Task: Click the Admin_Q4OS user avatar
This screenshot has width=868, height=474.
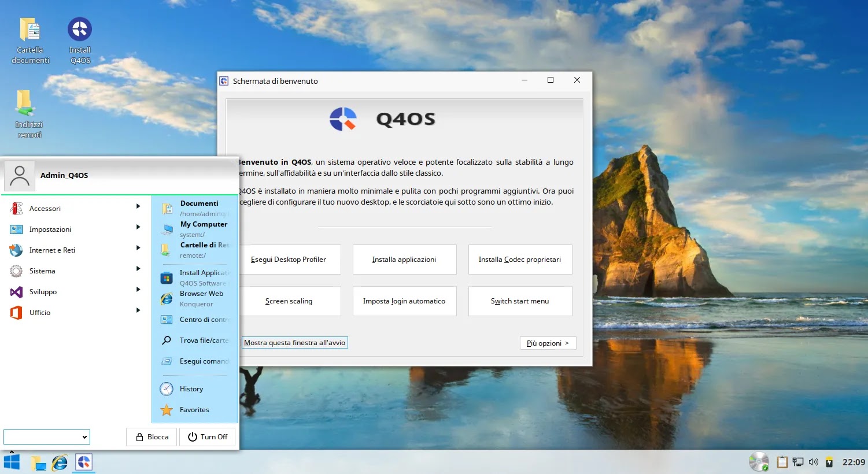Action: point(20,176)
